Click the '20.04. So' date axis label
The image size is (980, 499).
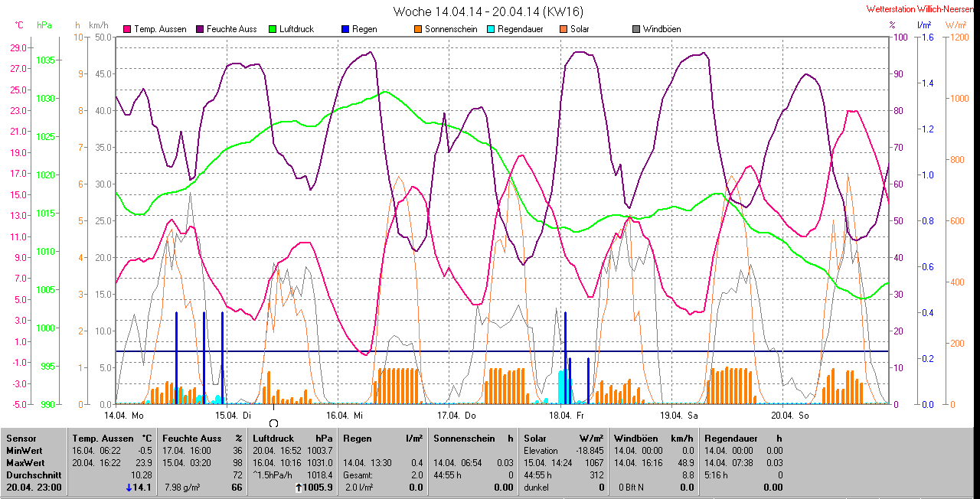point(789,416)
